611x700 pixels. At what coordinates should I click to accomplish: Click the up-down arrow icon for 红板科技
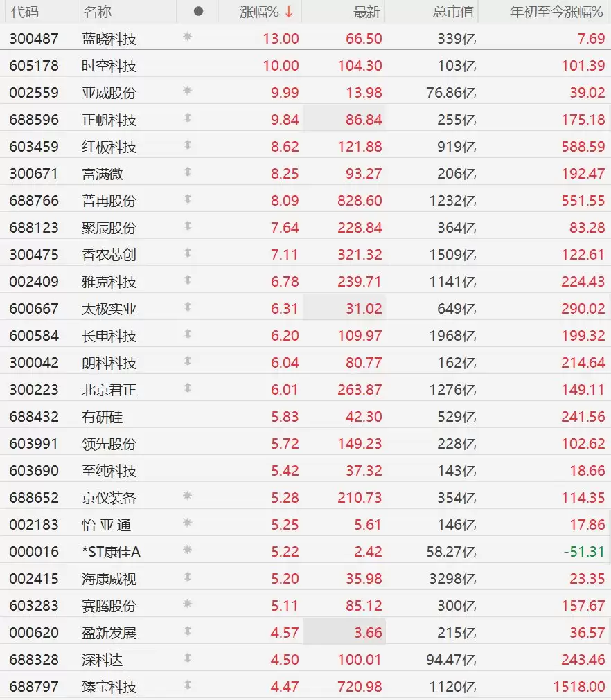click(x=188, y=145)
